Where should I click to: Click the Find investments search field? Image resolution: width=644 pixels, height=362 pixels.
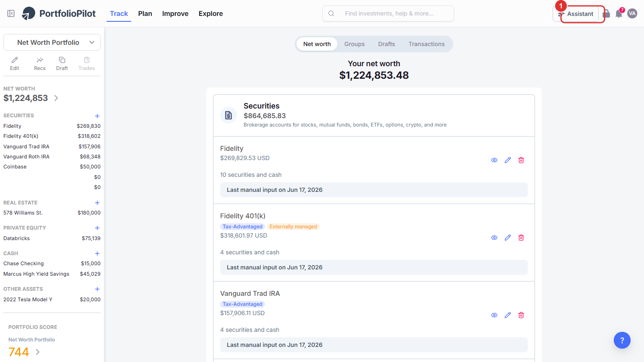[x=388, y=13]
